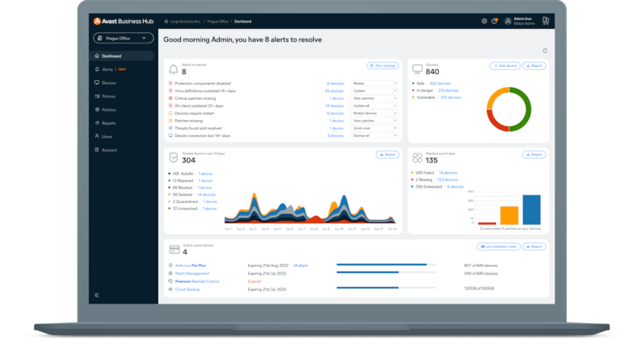
Task: Click the blue Scheduled patches bar
Action: (531, 209)
